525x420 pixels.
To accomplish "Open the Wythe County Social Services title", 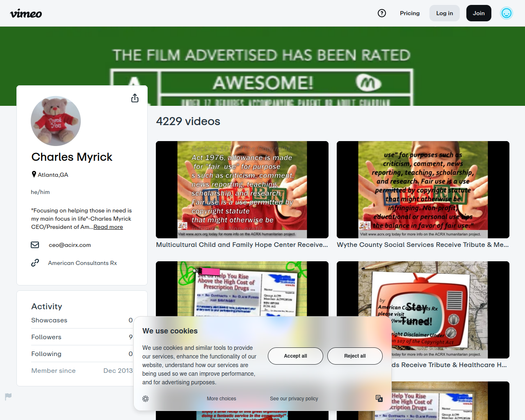I will click(x=423, y=245).
